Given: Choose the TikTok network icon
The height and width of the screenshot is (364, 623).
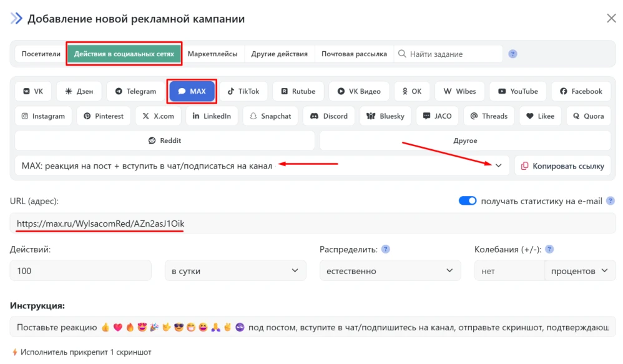Looking at the screenshot, I should tap(243, 91).
